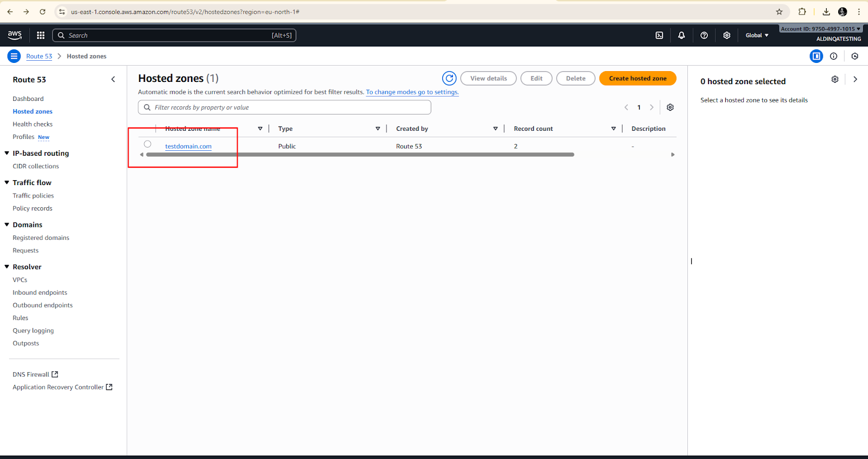Click the AWS services grid icon

click(41, 35)
